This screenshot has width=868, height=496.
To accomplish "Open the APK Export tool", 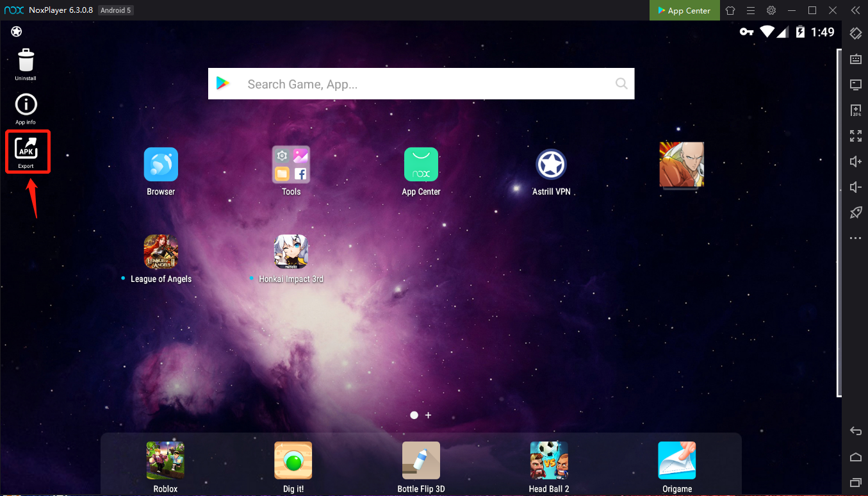I will 27,151.
